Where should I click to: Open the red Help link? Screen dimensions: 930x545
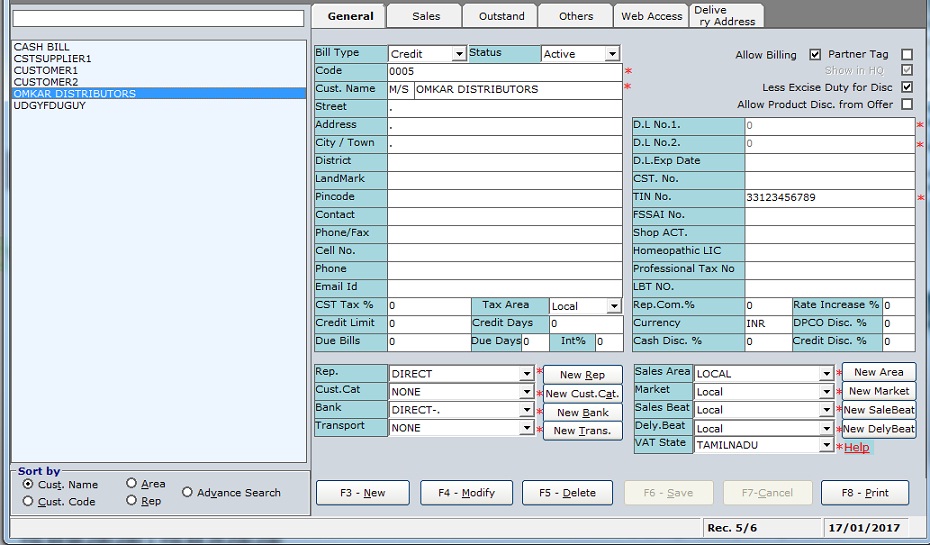click(856, 447)
